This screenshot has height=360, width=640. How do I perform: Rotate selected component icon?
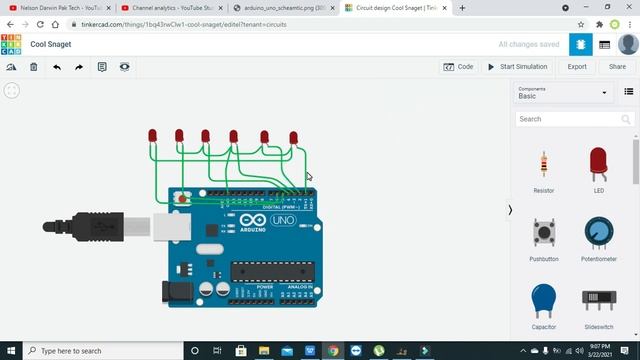(x=11, y=67)
